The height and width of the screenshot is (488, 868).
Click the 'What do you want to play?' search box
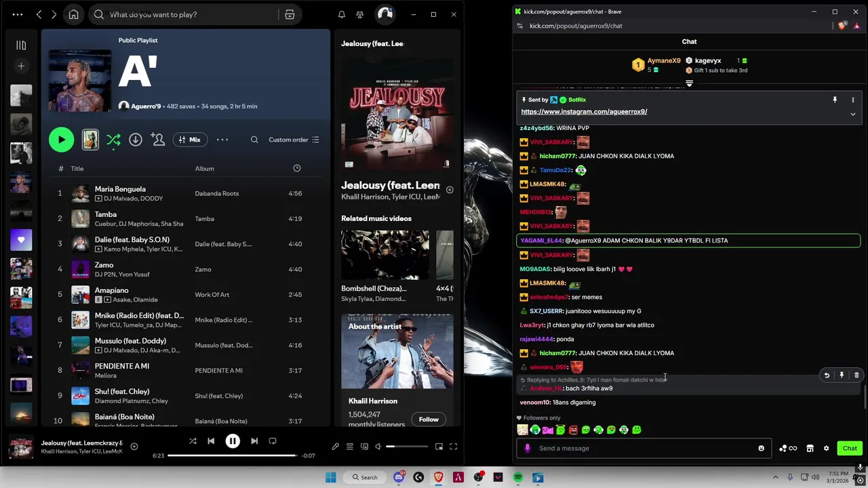[183, 14]
